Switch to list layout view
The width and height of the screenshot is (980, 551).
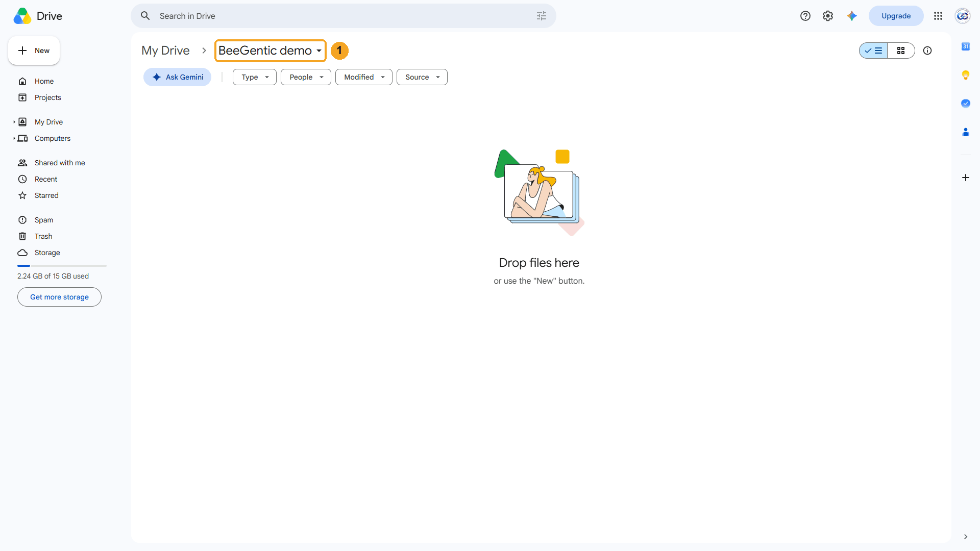click(873, 51)
